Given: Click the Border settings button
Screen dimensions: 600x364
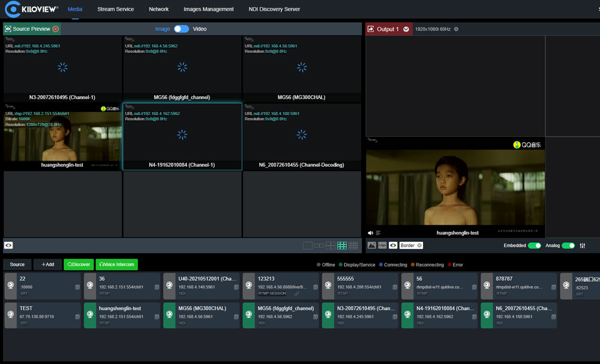Looking at the screenshot, I should tap(411, 245).
